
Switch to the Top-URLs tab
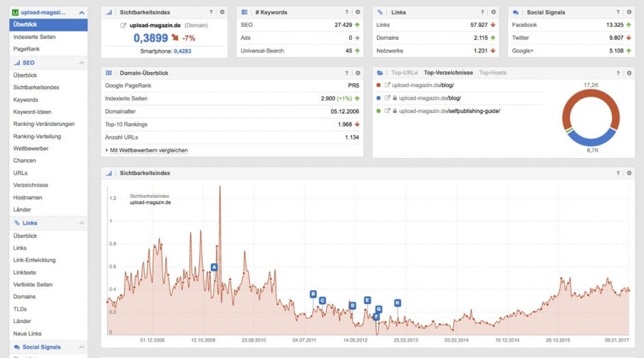[404, 73]
